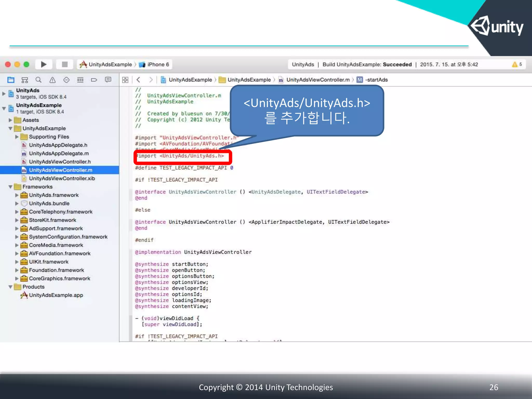Expand the Assets folder
Viewport: 532px width, 399px height.
click(10, 120)
